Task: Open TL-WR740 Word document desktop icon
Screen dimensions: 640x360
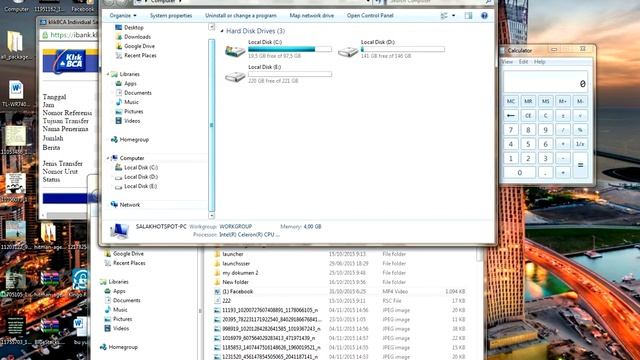Action: (x=16, y=93)
